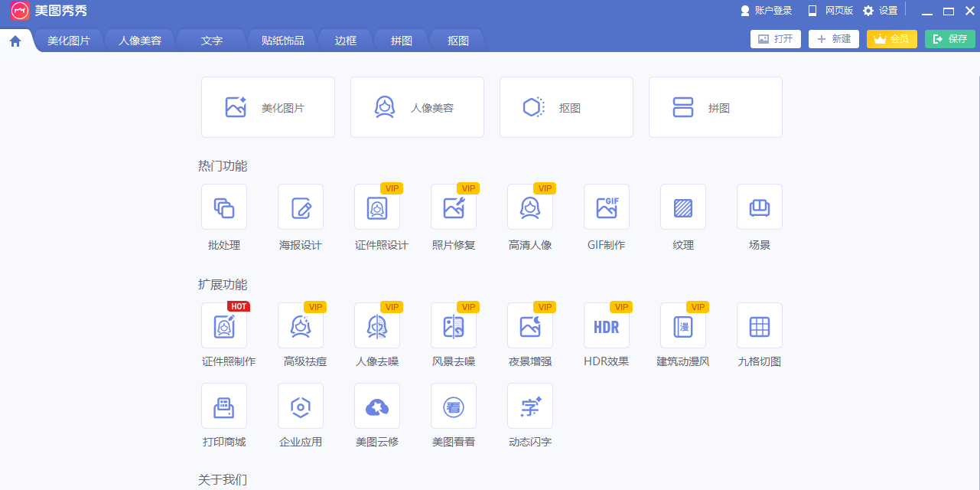Switch to the 美化图片 tab
This screenshot has height=490, width=980.
click(x=69, y=41)
